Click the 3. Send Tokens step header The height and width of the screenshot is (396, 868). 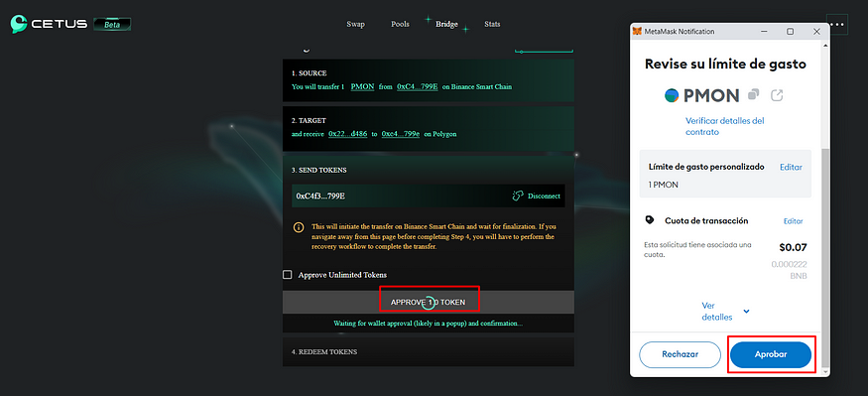[x=319, y=170]
